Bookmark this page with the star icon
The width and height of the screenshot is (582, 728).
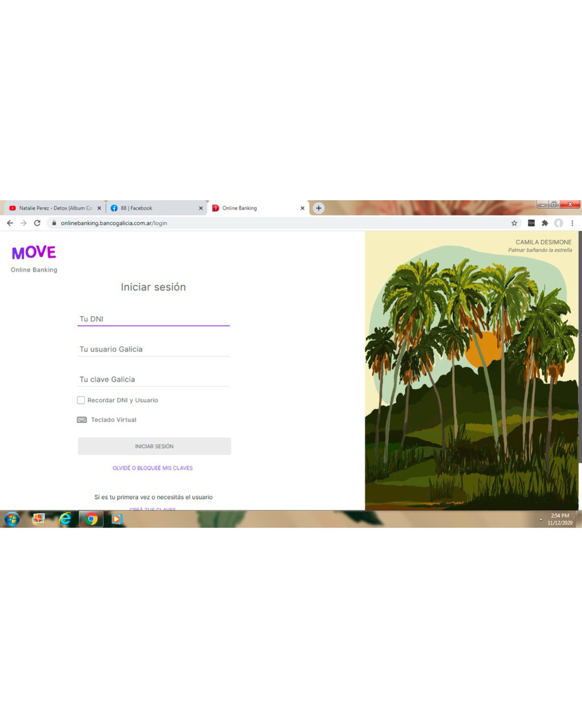(x=514, y=223)
